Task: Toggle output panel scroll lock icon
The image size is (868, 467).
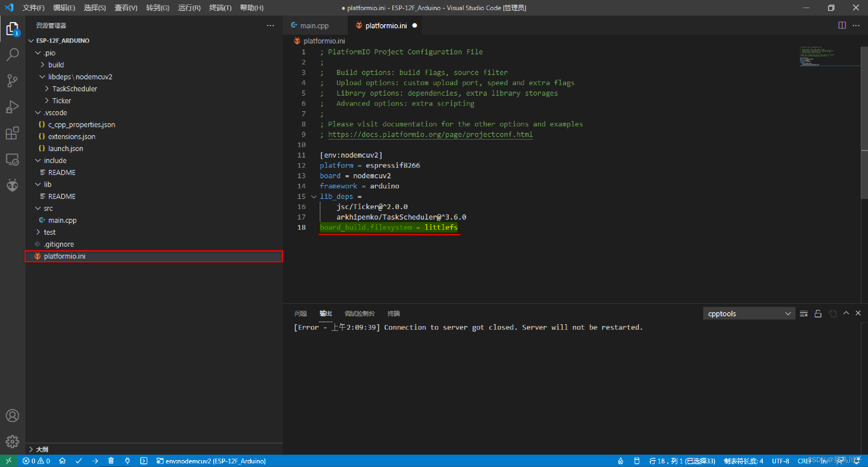Action: (x=818, y=313)
